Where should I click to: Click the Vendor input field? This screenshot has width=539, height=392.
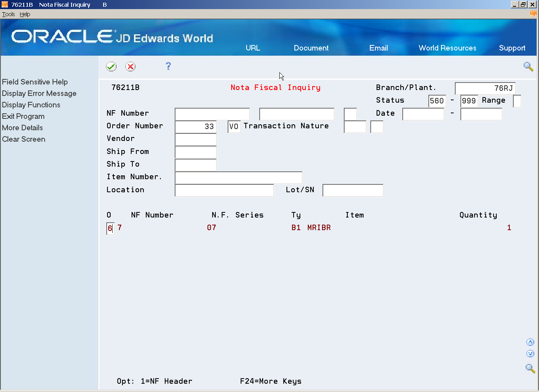(196, 139)
